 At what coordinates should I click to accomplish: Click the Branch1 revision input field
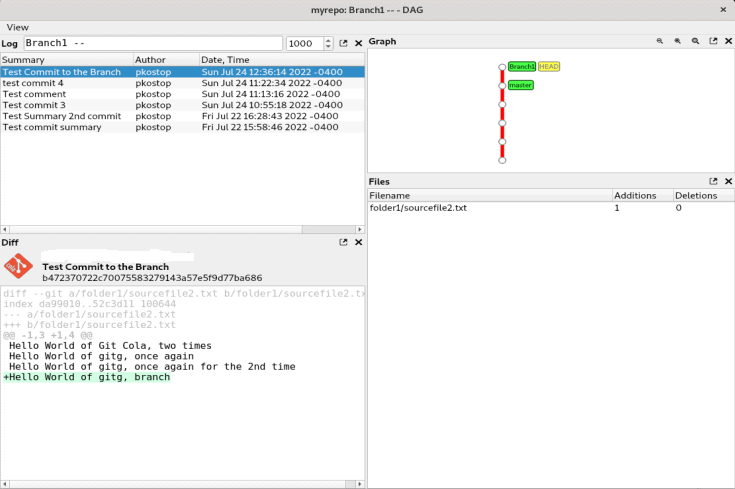pos(153,43)
